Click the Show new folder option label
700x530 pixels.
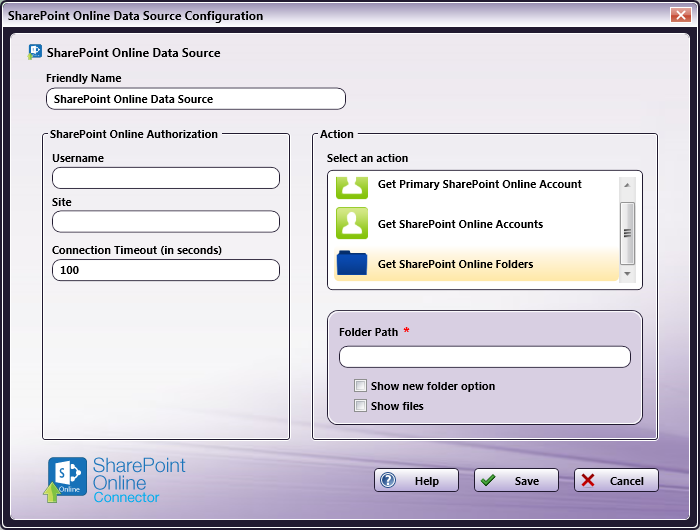click(433, 386)
